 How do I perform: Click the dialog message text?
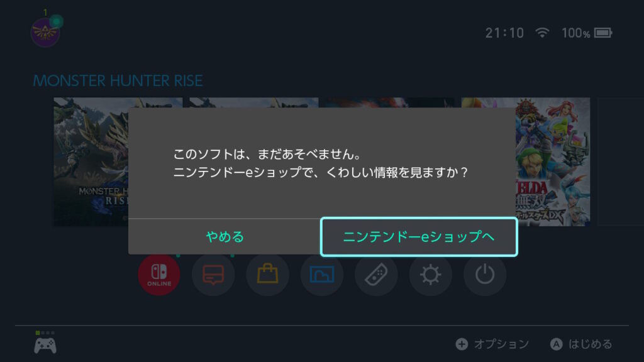320,163
